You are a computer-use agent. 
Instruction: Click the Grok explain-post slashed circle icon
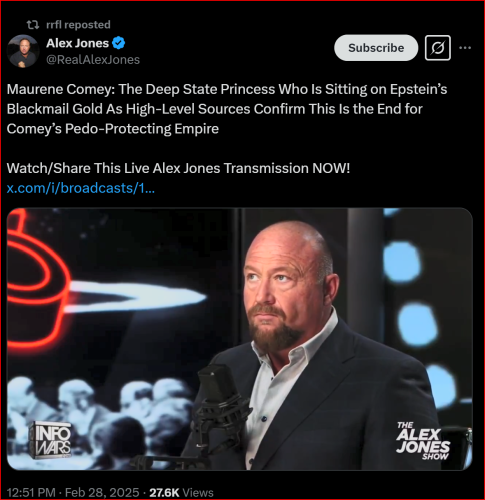click(438, 48)
